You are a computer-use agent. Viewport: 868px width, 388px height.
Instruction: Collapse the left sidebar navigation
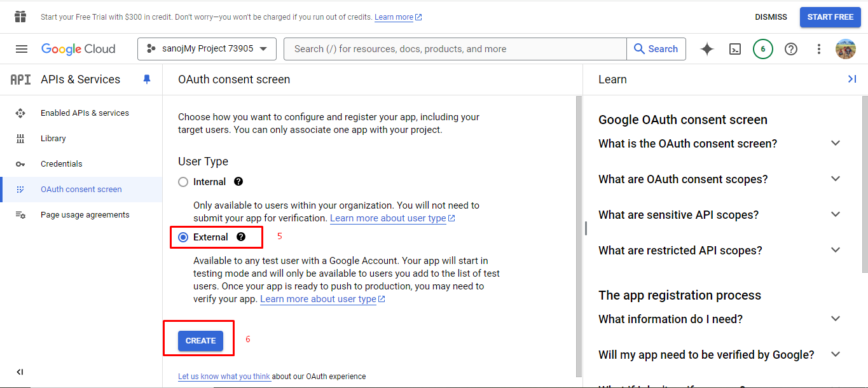point(20,372)
